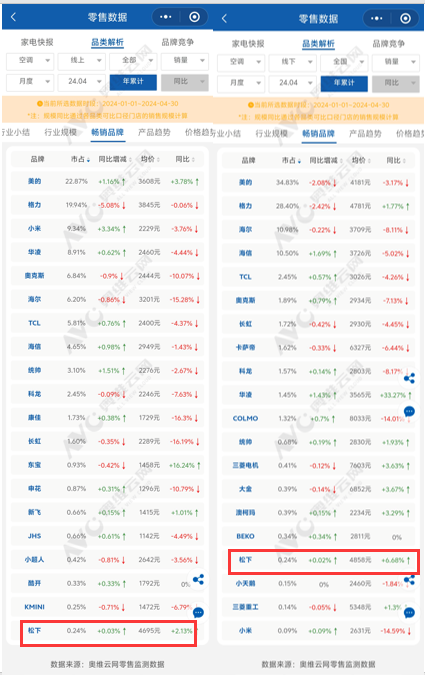The height and width of the screenshot is (675, 425).
Task: Open the 线上 channel dropdown
Action: tap(81, 61)
